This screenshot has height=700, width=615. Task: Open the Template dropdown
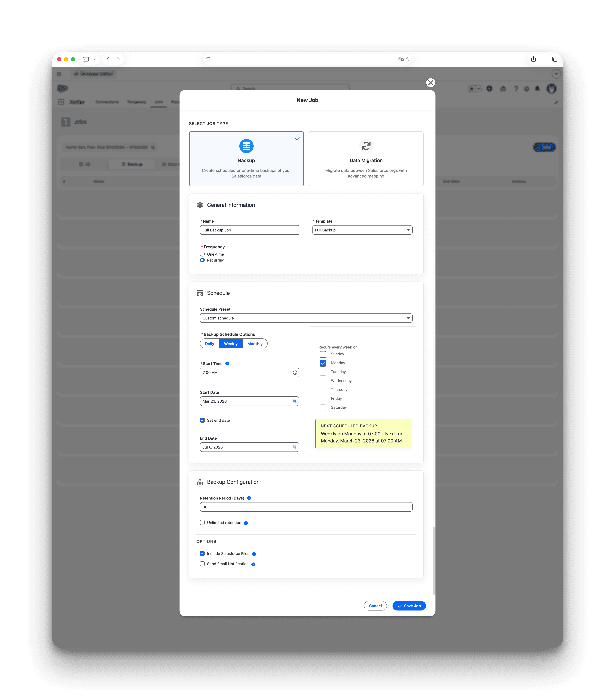pos(362,230)
